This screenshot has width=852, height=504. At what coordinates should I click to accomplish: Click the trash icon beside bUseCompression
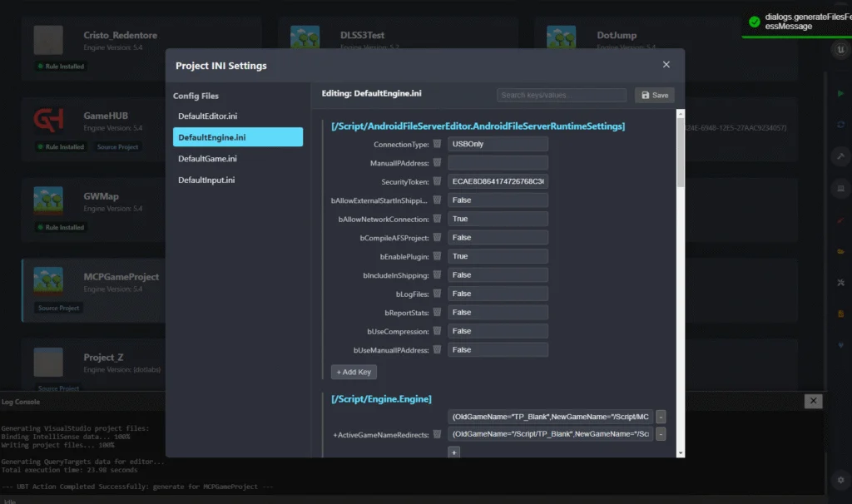point(437,331)
